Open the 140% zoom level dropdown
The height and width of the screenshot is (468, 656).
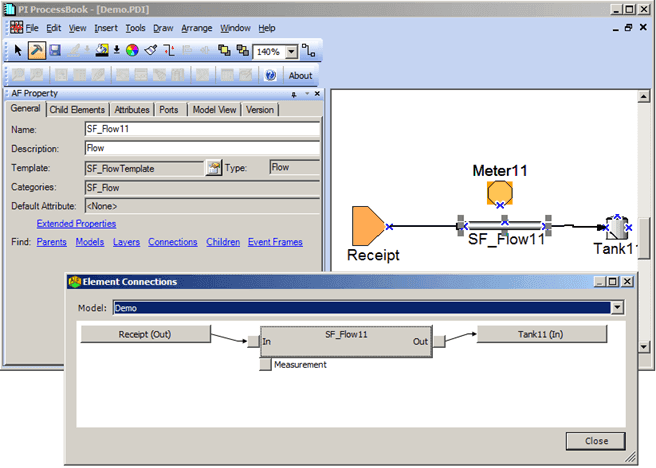pos(292,52)
